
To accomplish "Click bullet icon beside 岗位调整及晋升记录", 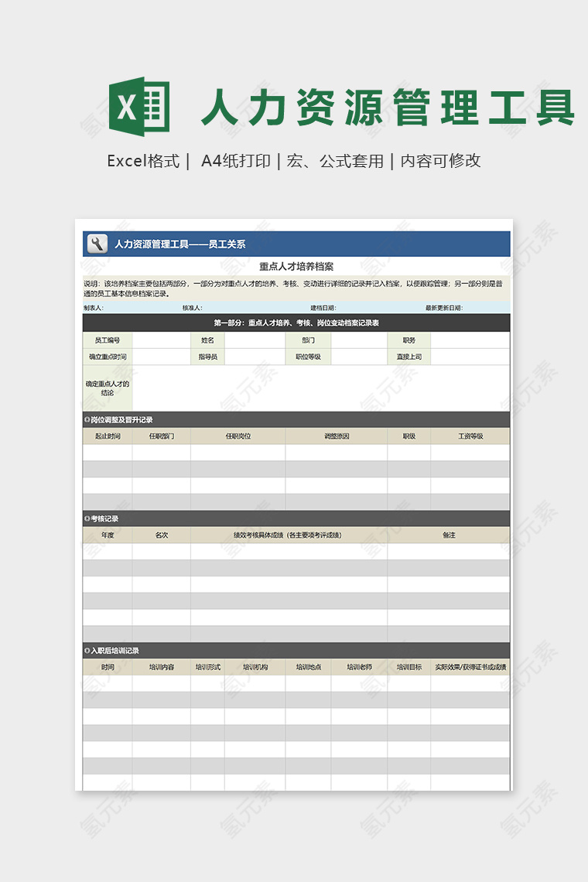I will [x=87, y=419].
